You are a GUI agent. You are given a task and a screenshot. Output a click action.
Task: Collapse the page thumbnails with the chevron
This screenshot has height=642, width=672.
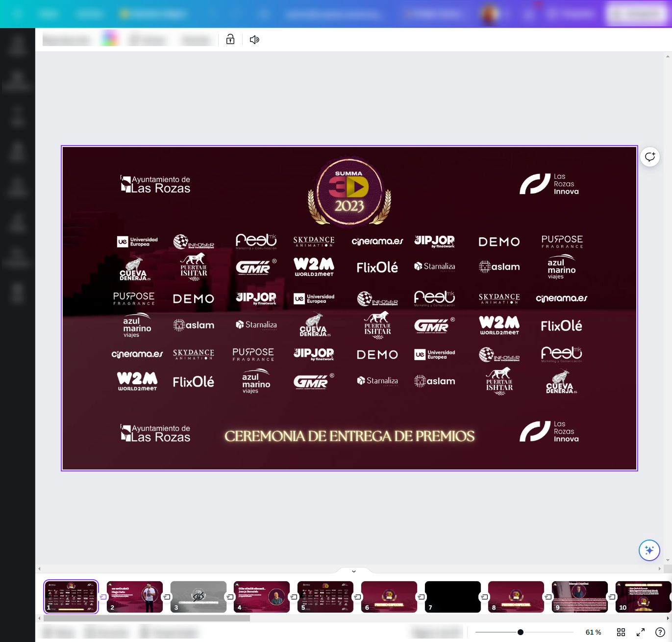coord(354,571)
